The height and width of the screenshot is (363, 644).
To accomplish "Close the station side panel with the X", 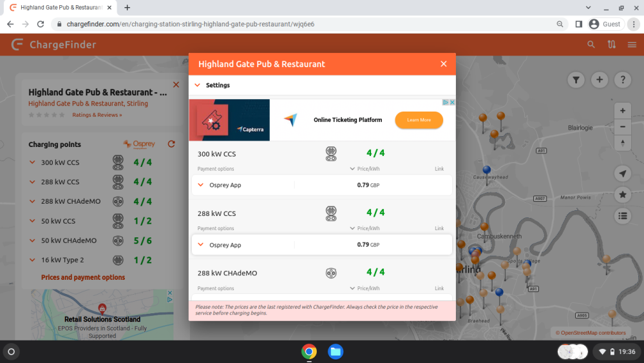I will pos(176,84).
